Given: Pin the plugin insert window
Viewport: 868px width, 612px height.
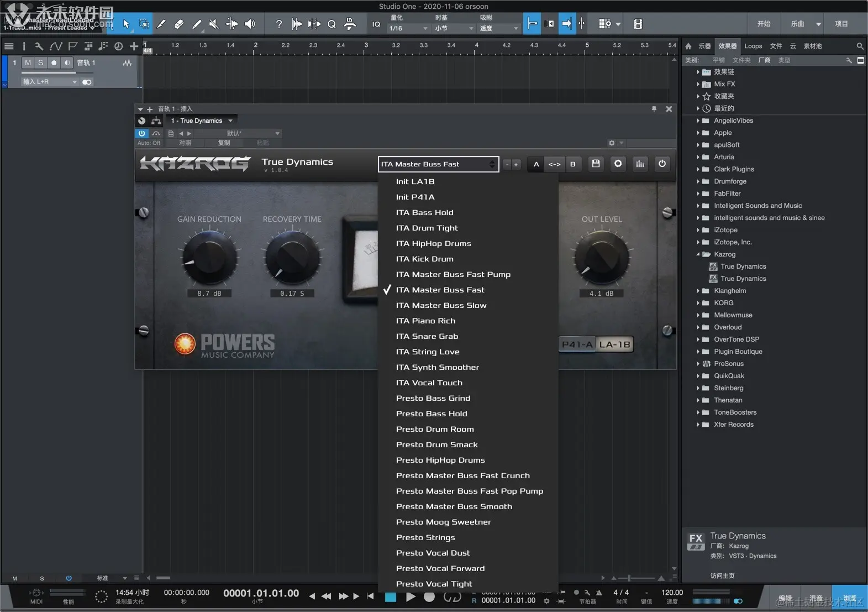Looking at the screenshot, I should (x=654, y=109).
